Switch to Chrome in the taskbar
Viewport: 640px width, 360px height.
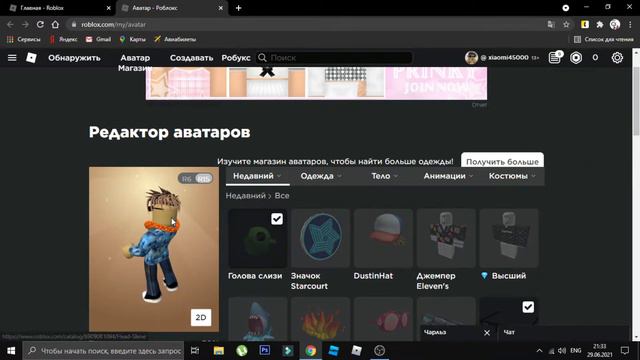point(311,351)
